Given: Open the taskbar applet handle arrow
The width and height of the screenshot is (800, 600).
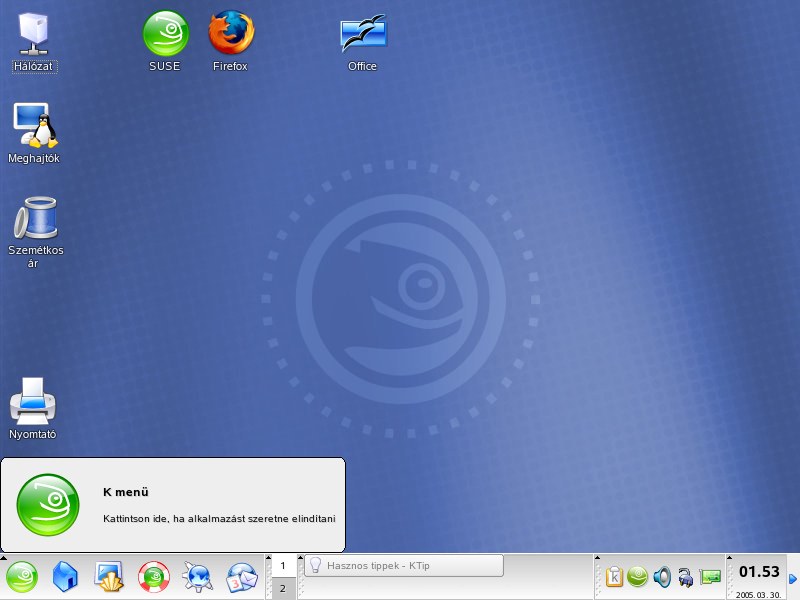Looking at the screenshot, I should 301,557.
